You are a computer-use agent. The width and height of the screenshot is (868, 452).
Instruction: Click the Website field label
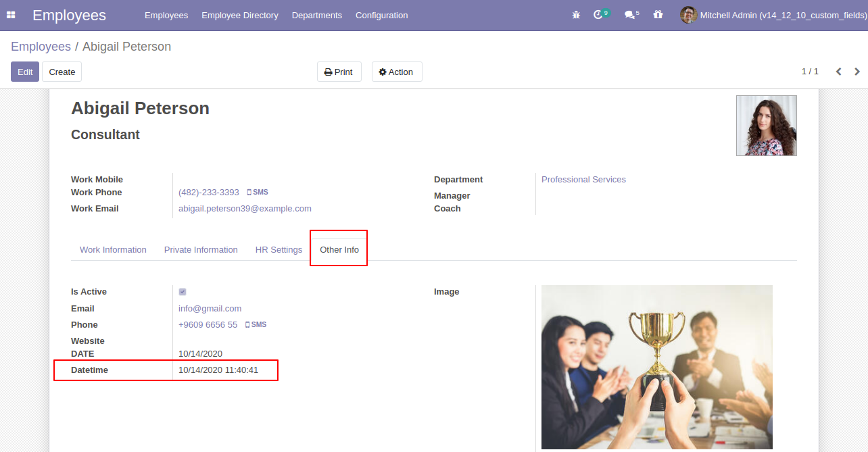[x=88, y=341]
